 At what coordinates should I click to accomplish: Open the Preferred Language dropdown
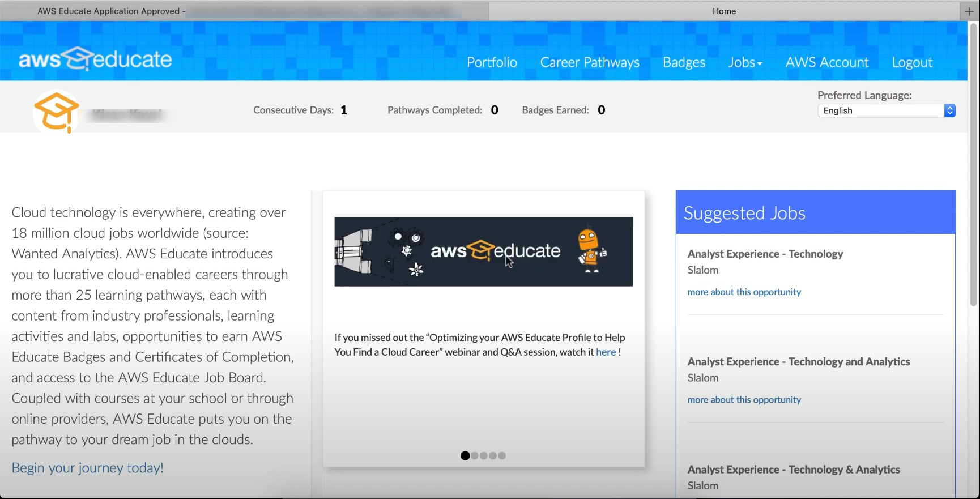887,110
